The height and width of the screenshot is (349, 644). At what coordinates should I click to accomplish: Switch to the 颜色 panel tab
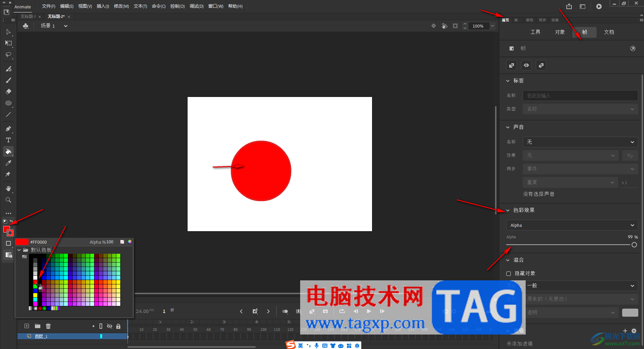pos(529,20)
